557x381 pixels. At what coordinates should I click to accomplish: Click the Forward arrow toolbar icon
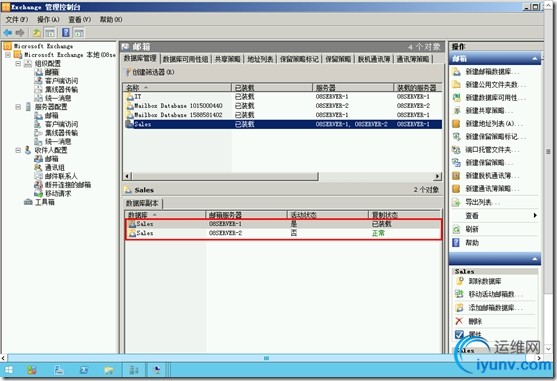[20, 33]
